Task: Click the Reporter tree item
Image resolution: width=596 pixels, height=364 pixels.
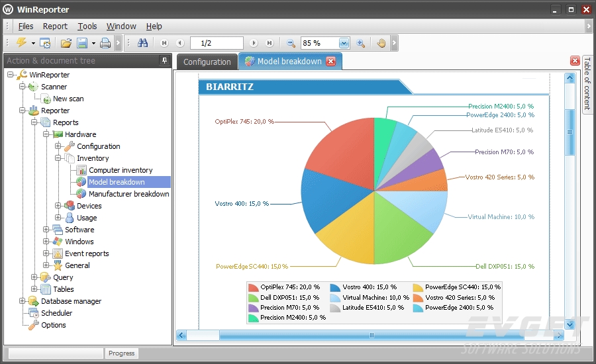Action: click(x=55, y=111)
